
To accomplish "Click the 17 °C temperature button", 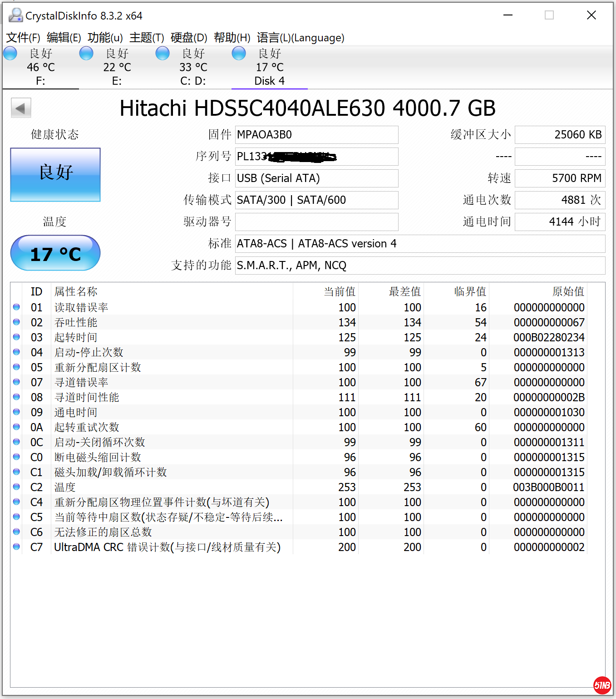I will (55, 253).
